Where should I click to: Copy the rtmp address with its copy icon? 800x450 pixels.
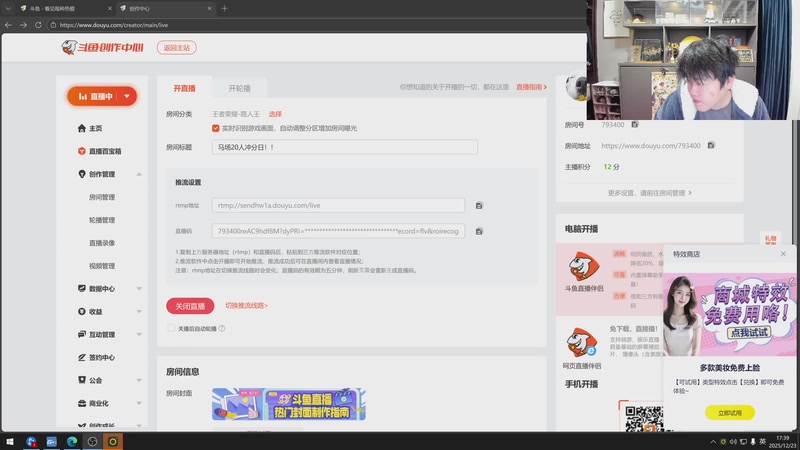point(479,206)
